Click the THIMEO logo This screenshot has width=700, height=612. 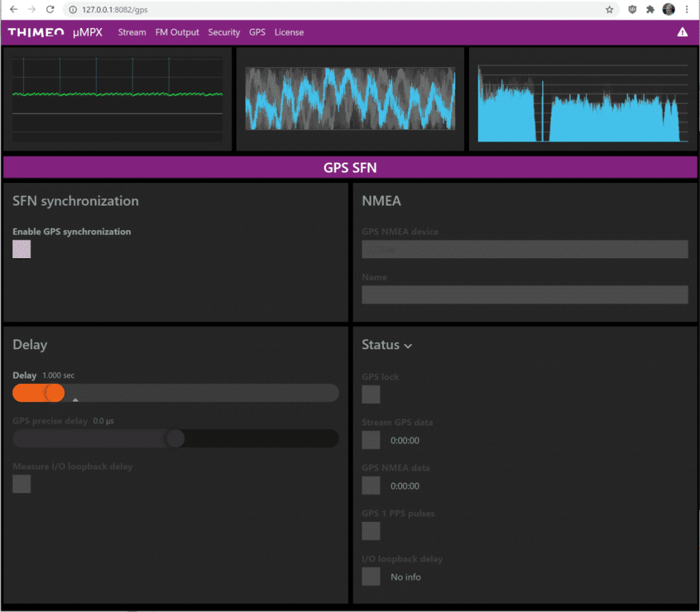tap(35, 32)
